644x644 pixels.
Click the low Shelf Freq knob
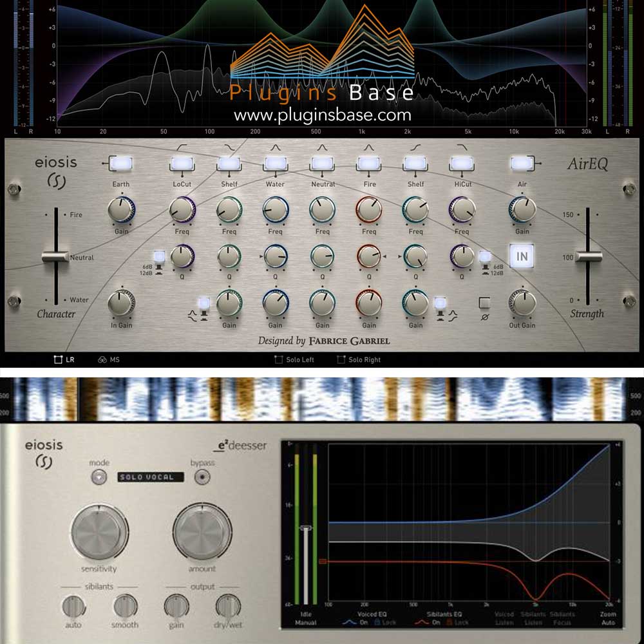point(229,209)
